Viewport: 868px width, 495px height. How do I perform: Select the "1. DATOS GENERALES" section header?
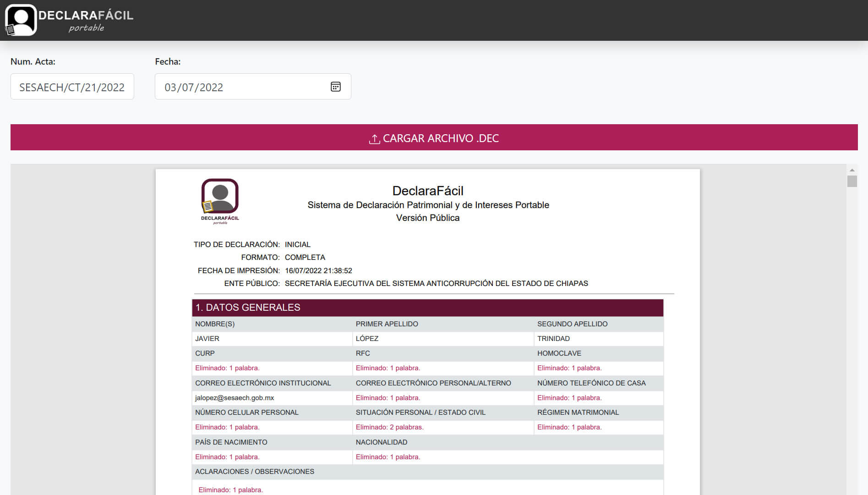[x=427, y=308]
